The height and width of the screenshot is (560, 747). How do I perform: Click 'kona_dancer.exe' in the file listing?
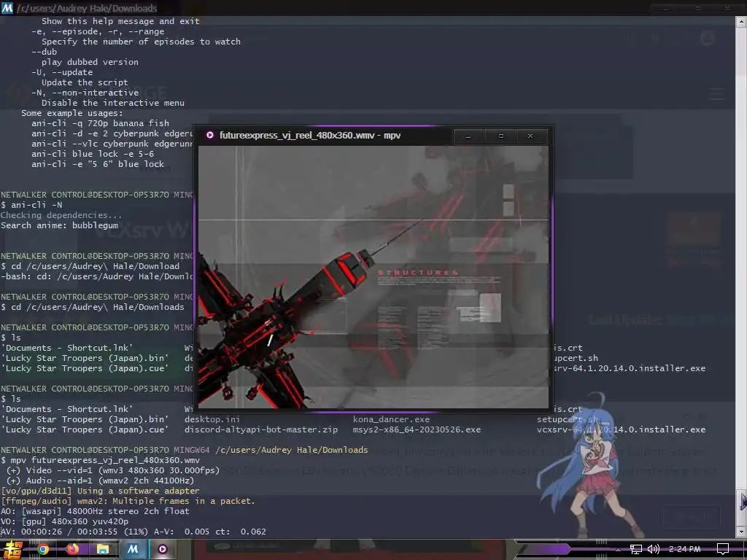point(391,419)
